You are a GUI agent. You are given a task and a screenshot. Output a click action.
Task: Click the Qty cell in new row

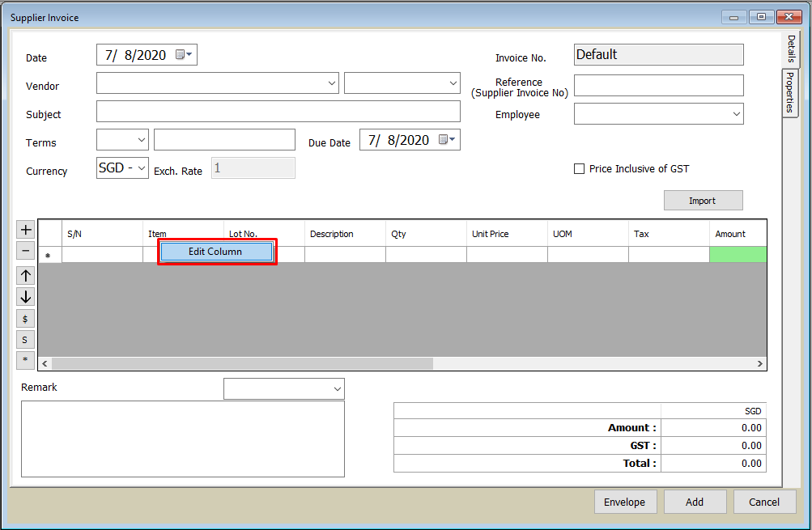[x=426, y=254]
